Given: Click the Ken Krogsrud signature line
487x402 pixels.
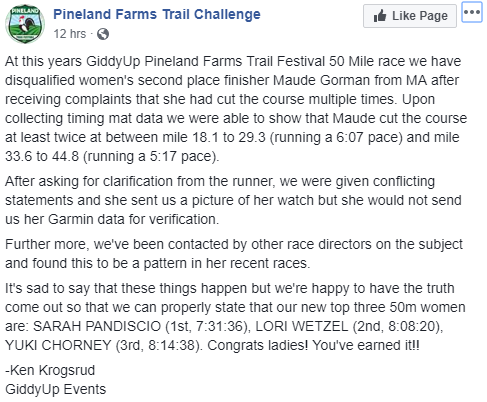Looking at the screenshot, I should [50, 370].
